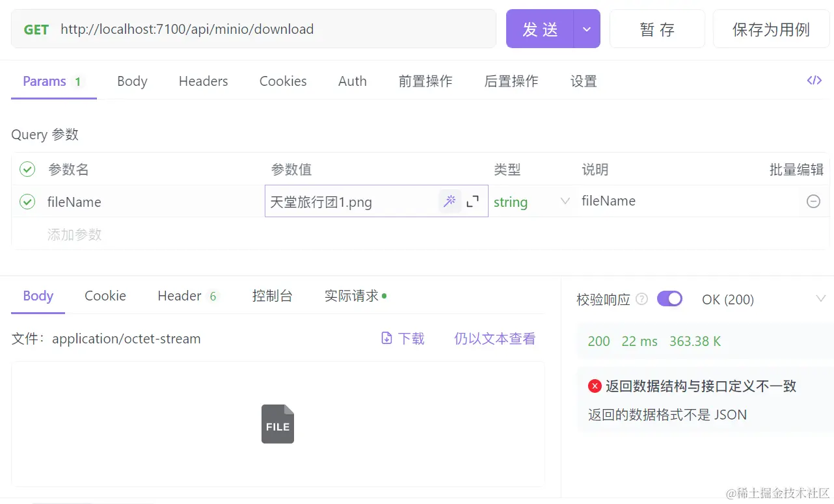
Task: Toggle the select-all parameters checkbox
Action: coord(27,170)
